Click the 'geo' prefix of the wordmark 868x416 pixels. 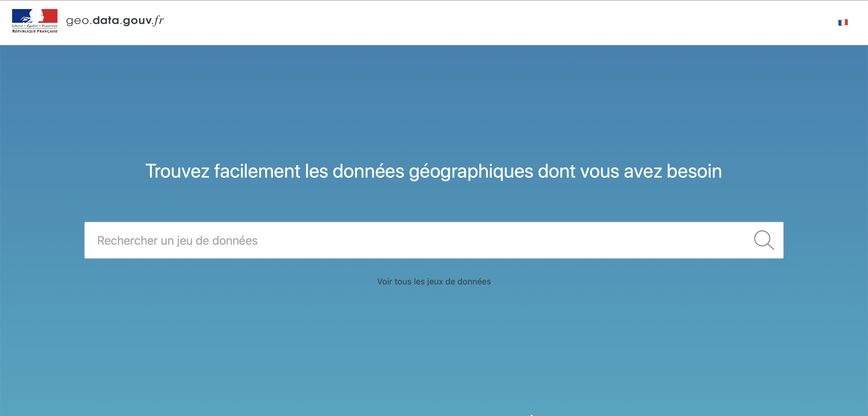77,21
